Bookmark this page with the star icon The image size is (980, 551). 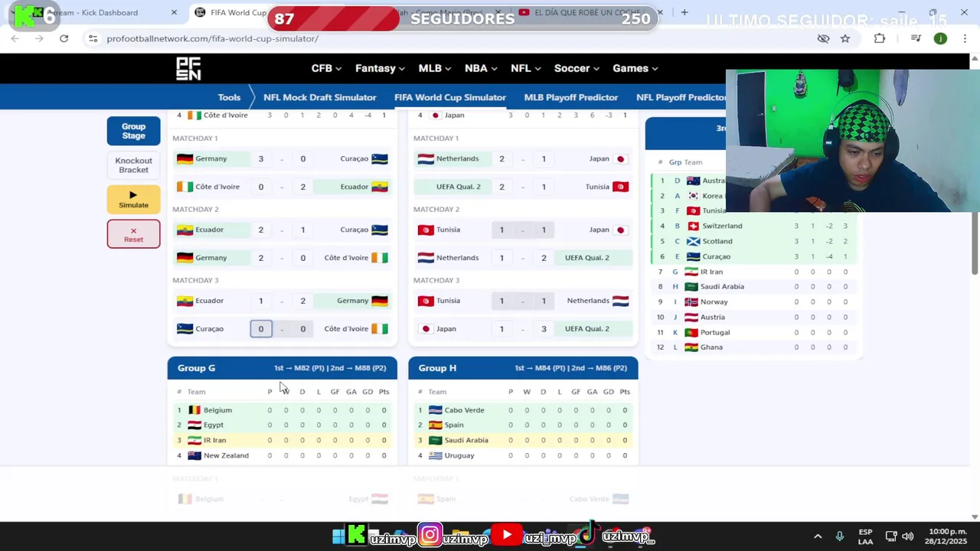(x=845, y=38)
